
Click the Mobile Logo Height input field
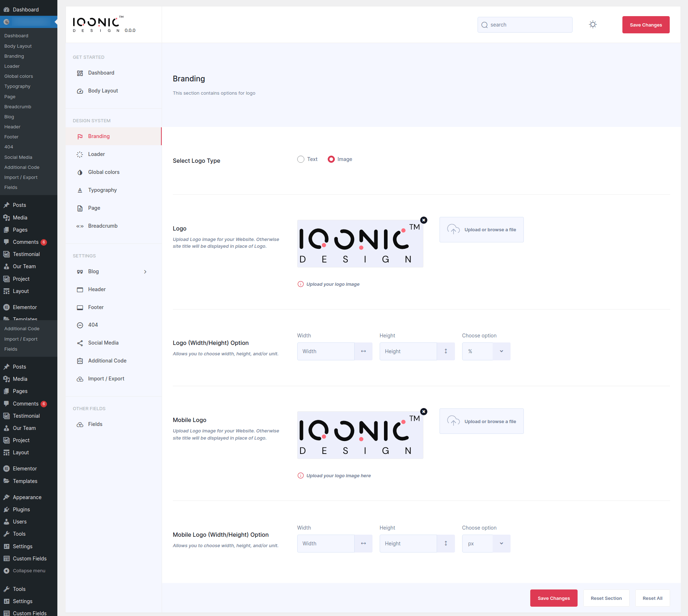coord(408,544)
